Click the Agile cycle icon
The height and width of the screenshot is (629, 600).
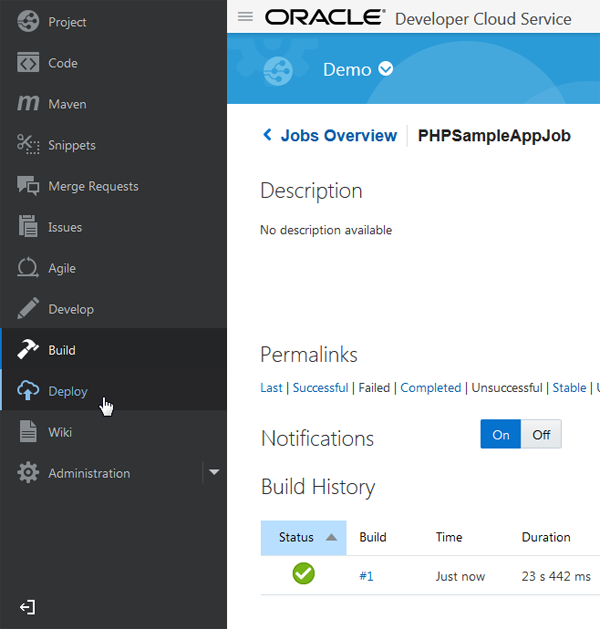pyautogui.click(x=28, y=268)
